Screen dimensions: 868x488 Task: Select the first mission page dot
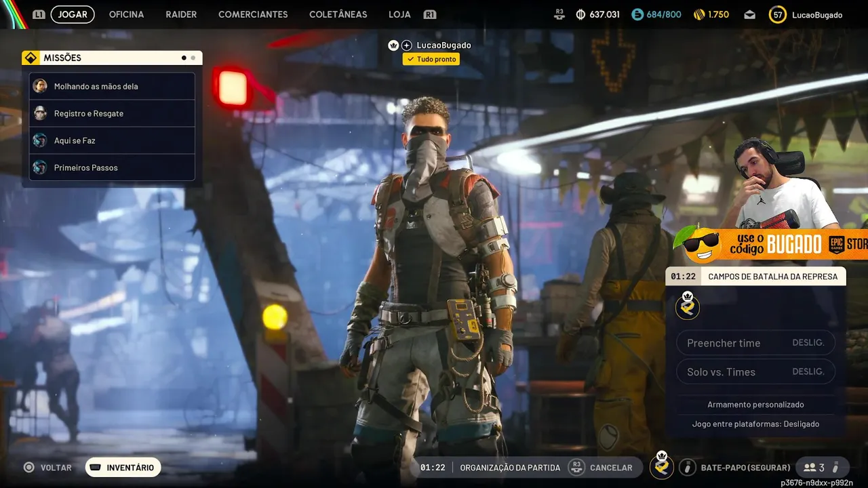coord(184,58)
